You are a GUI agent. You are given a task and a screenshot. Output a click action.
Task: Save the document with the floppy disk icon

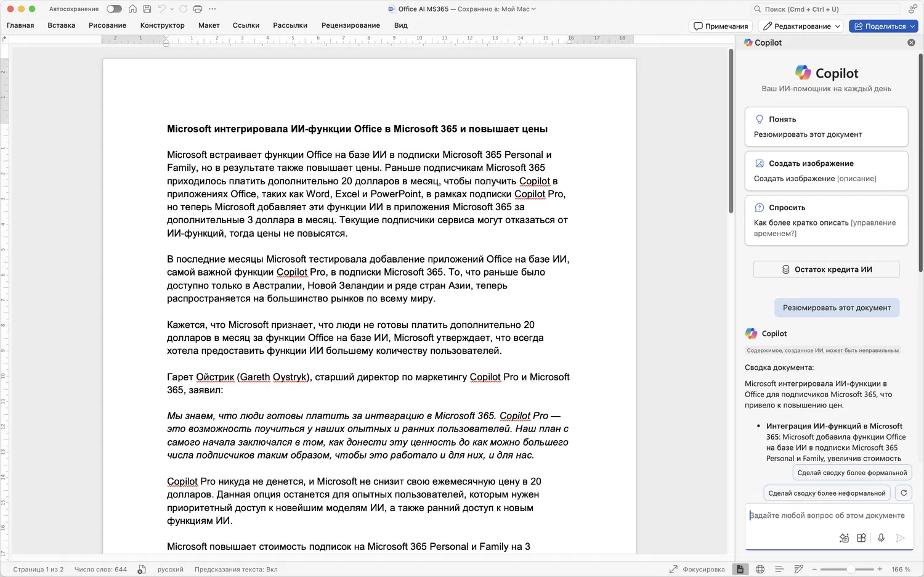point(147,9)
